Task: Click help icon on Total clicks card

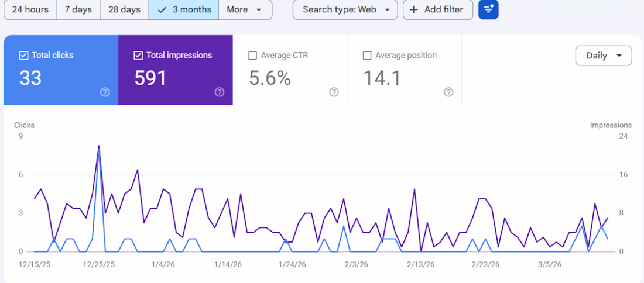Action: pyautogui.click(x=105, y=92)
